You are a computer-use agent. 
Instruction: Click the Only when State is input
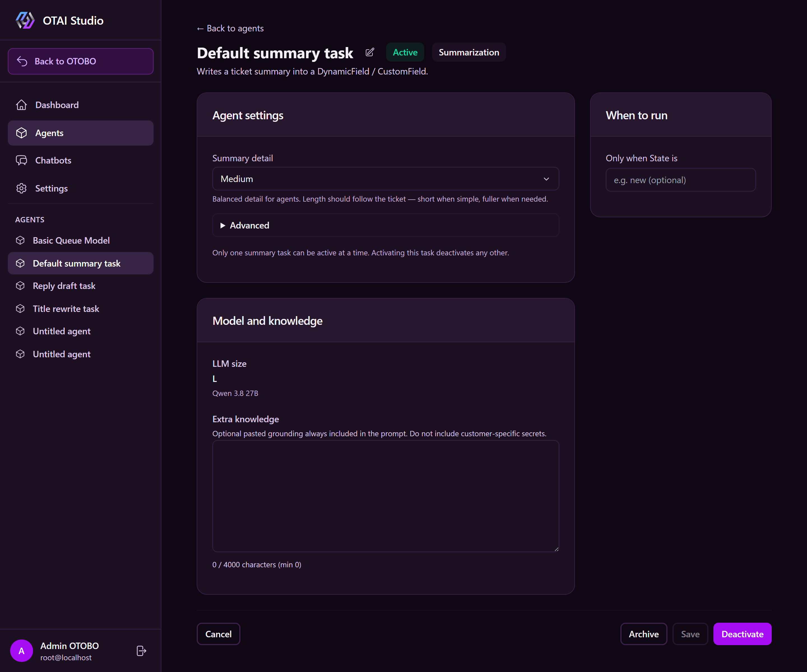coord(681,180)
